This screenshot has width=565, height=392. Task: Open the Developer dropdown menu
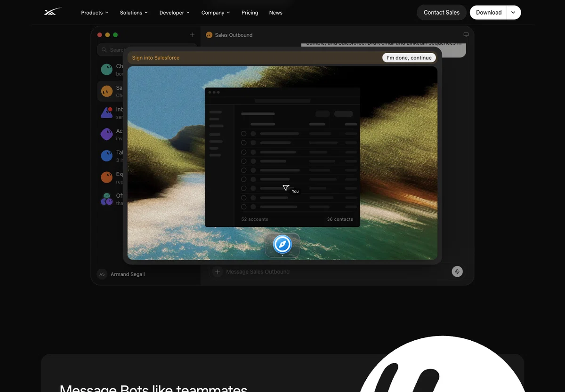(x=174, y=13)
